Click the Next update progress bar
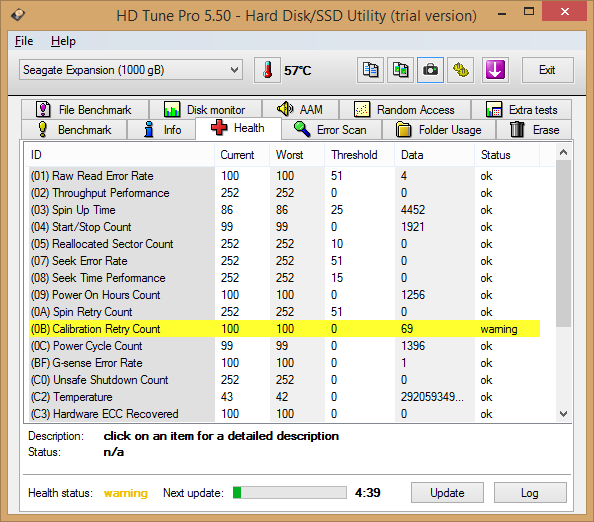Screen dimensions: 594x522 (290, 492)
